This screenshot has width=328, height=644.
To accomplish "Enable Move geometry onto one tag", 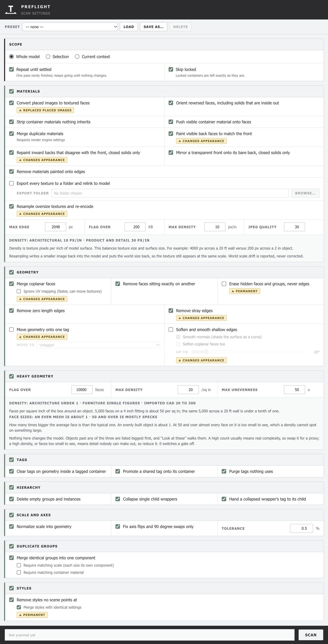I will (x=12, y=330).
